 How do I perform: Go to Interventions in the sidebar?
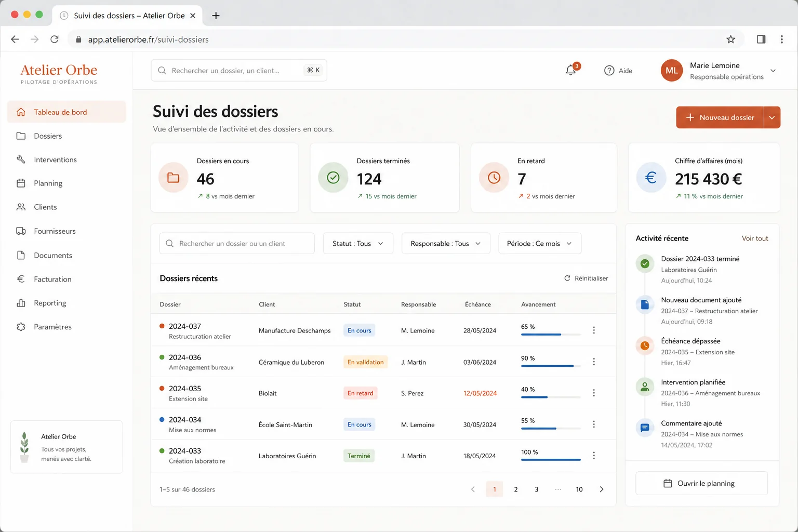[x=66, y=159]
